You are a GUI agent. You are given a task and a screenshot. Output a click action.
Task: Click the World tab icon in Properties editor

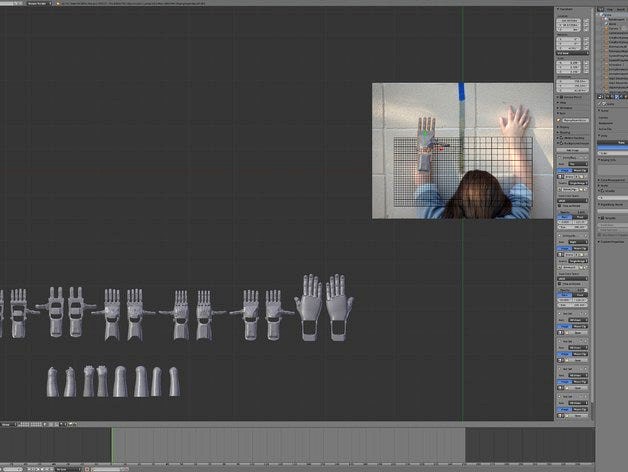(x=611, y=96)
